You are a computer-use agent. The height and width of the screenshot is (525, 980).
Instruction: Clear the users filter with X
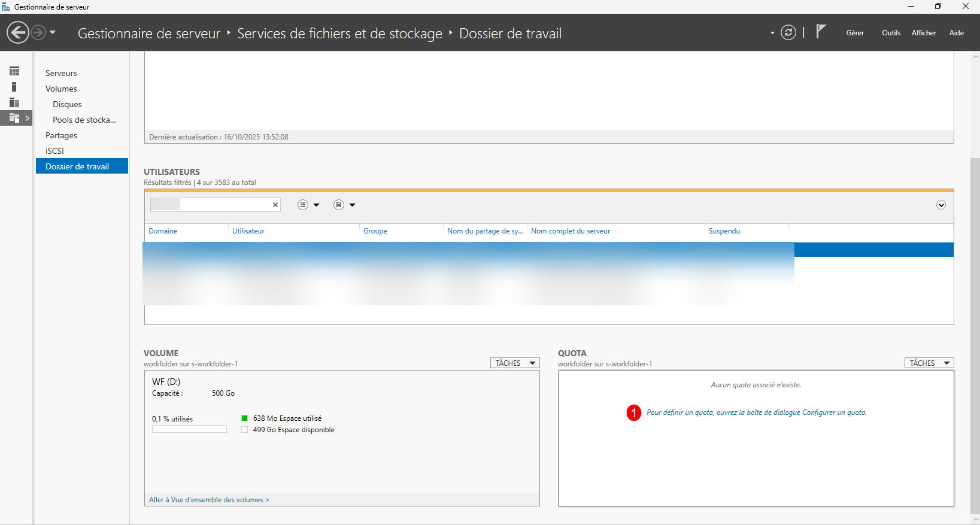(275, 205)
